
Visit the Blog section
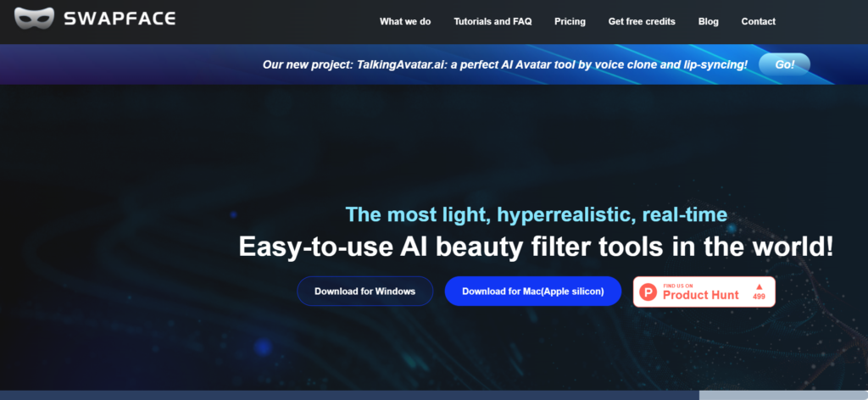[708, 21]
